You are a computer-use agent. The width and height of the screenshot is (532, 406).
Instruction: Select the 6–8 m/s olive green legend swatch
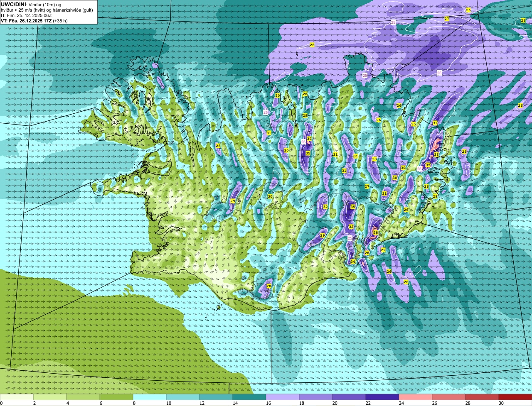(x=116, y=397)
